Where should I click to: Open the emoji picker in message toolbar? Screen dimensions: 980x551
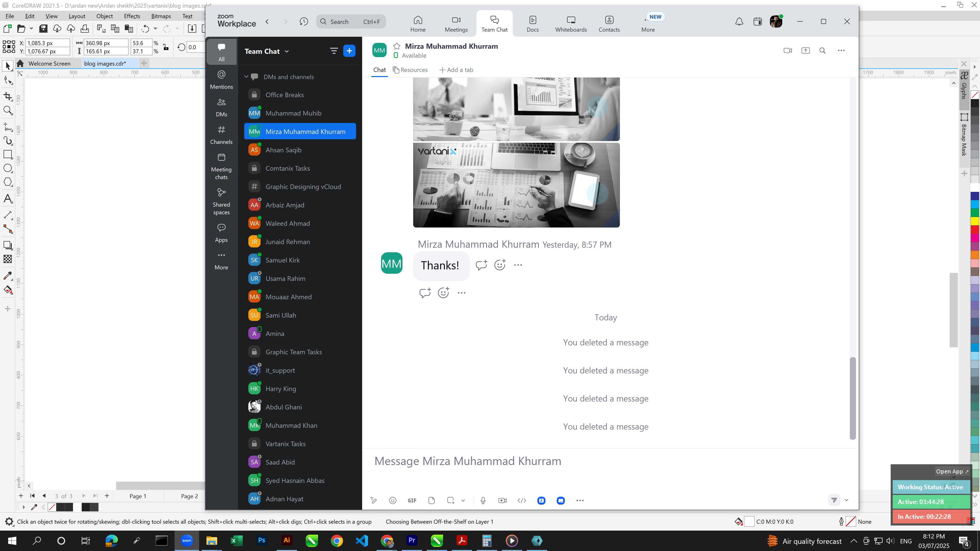pyautogui.click(x=393, y=500)
